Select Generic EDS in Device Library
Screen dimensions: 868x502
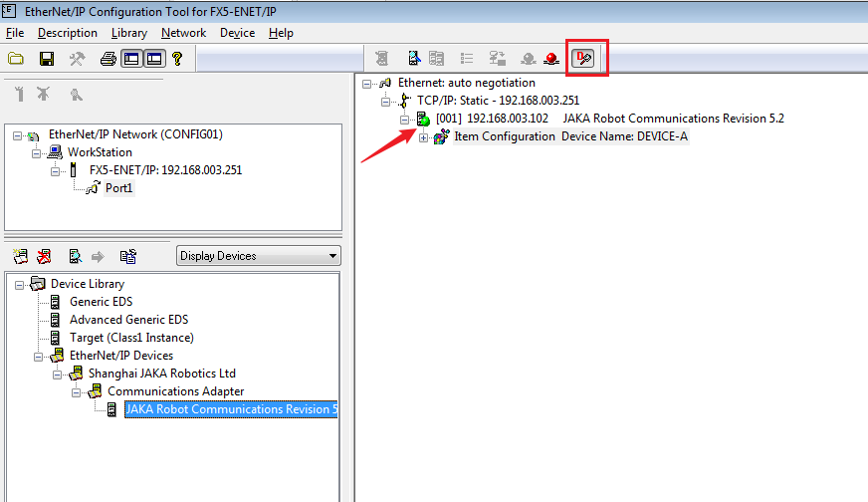[100, 302]
